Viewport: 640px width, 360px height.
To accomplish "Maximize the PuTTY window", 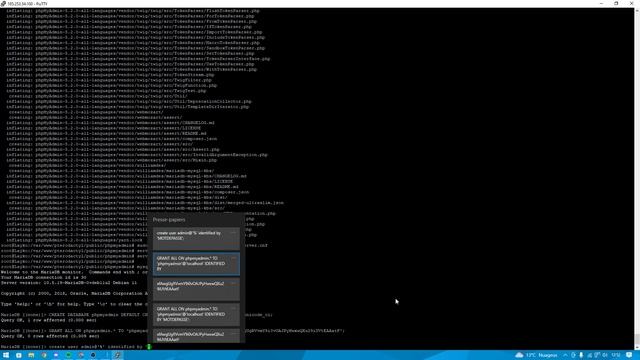I will (616, 3).
